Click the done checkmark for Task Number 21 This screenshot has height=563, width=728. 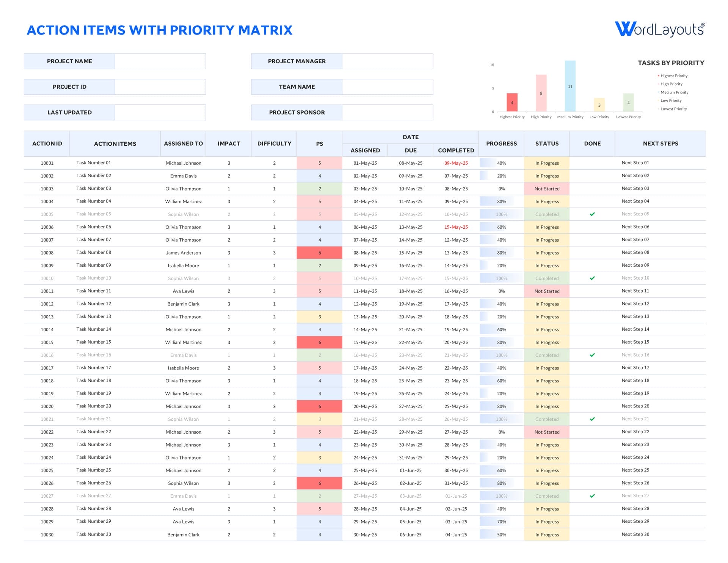[x=592, y=419]
